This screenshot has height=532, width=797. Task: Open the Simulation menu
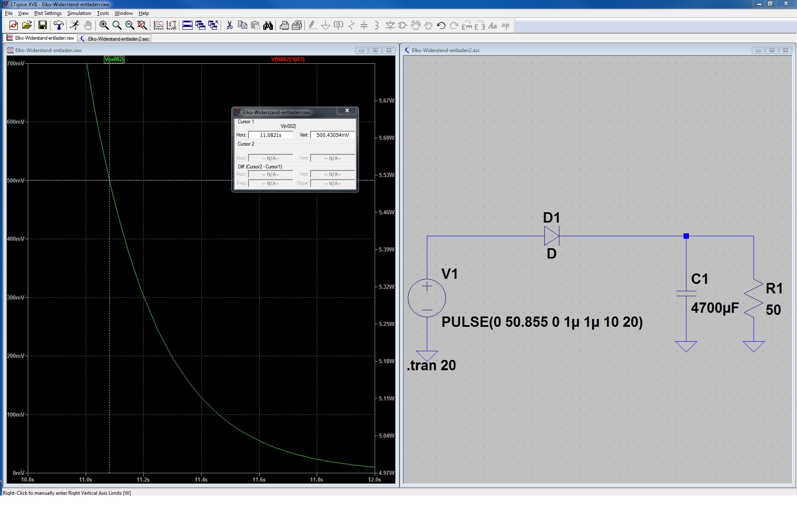(x=79, y=13)
